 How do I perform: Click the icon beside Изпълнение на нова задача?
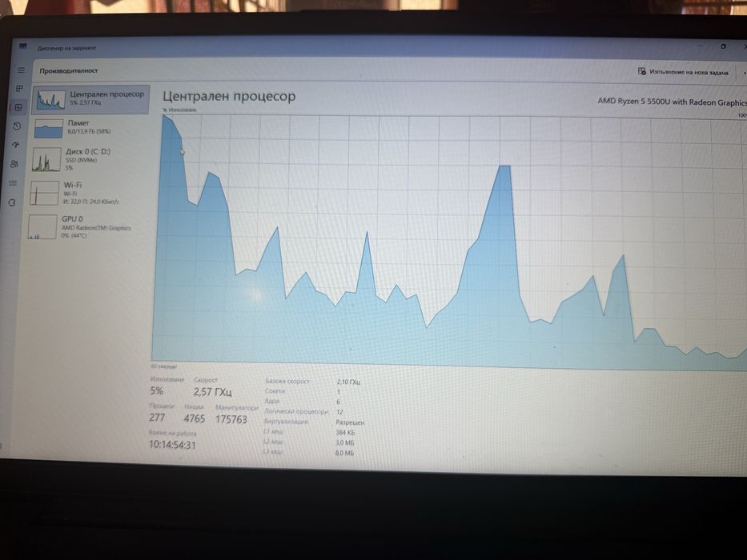point(641,71)
